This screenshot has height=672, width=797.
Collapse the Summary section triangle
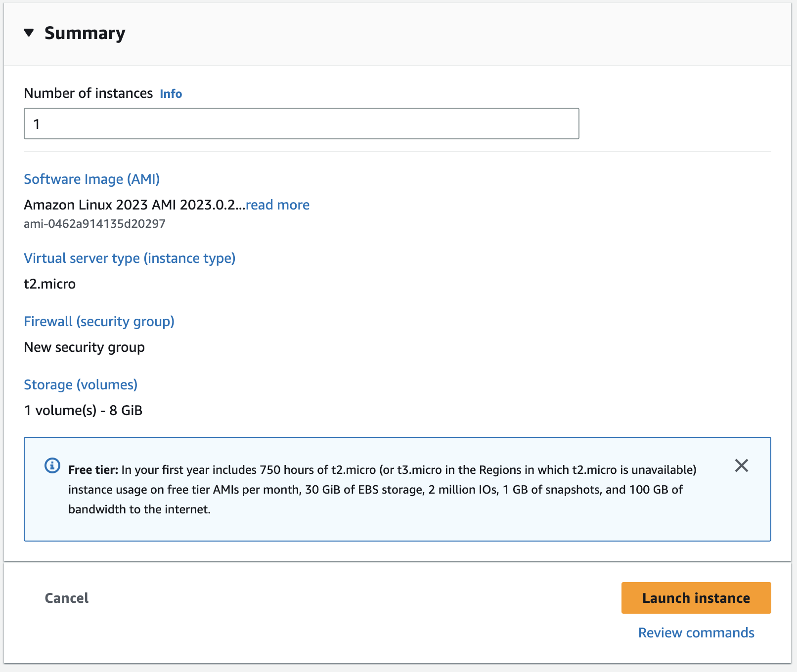pos(29,33)
